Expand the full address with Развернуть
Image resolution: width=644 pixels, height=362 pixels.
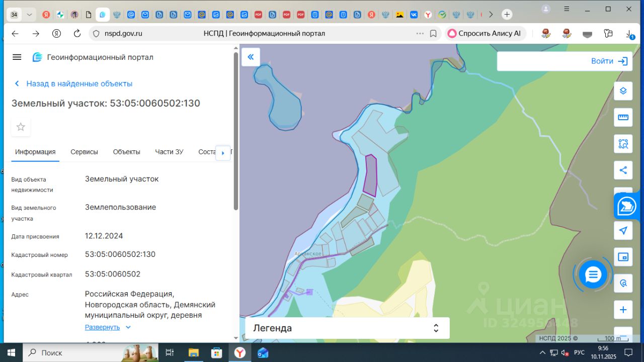point(108,327)
